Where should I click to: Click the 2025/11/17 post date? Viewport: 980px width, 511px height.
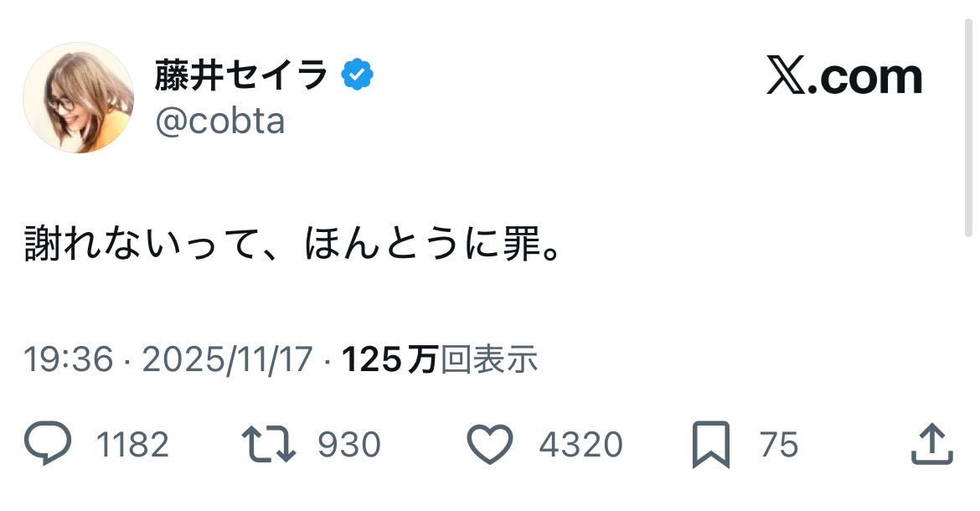tap(227, 360)
